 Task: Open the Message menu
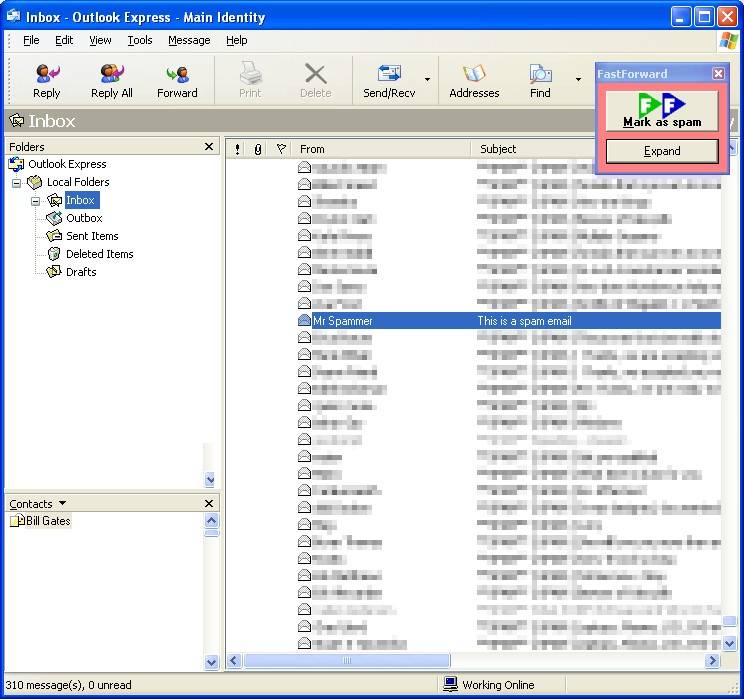(189, 40)
